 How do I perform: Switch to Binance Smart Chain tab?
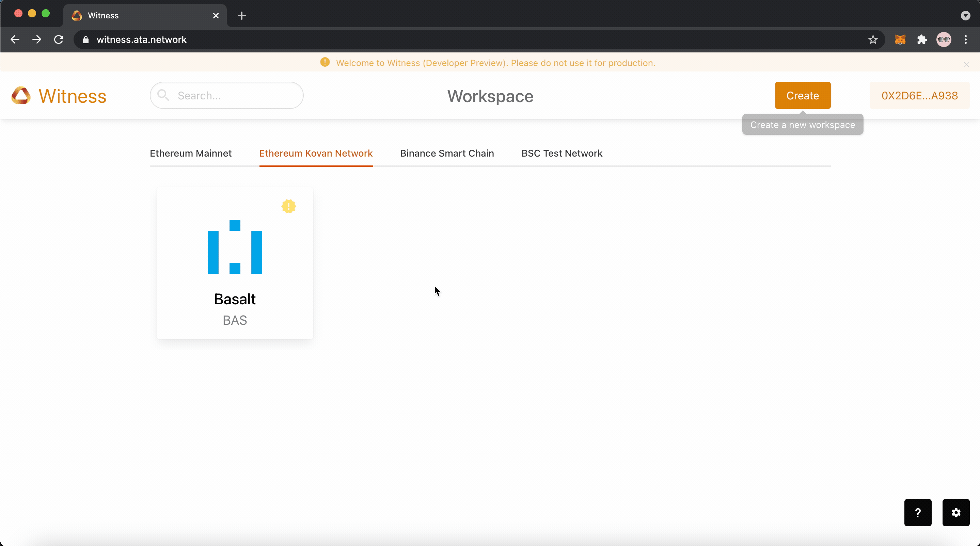tap(447, 153)
